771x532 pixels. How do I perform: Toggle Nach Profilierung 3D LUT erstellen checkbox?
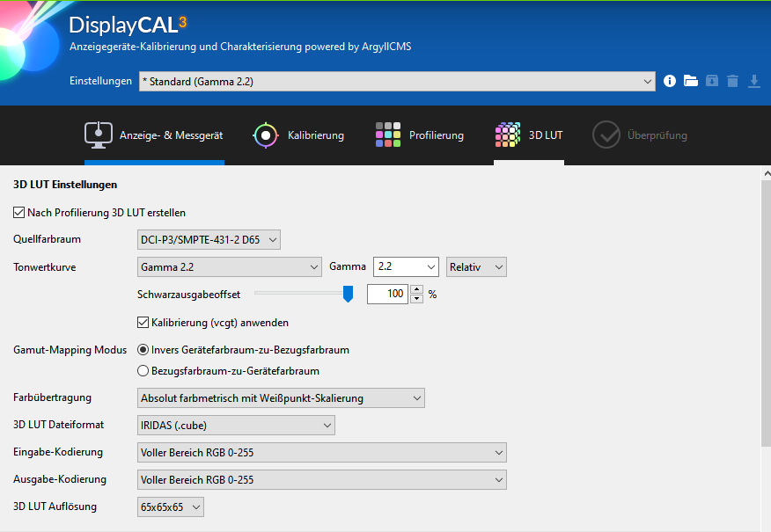tap(18, 213)
